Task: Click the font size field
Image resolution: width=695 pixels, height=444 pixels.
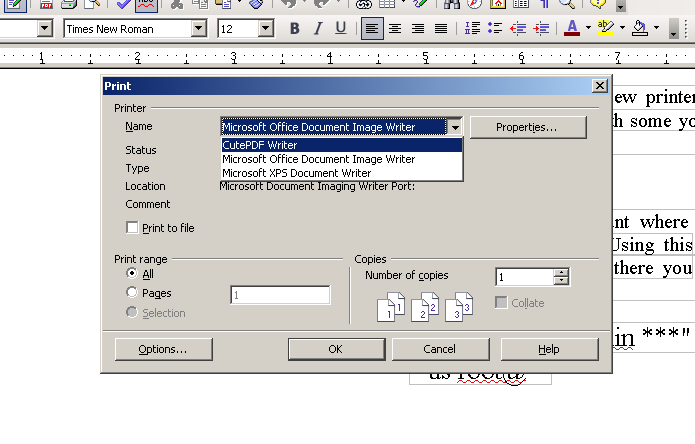Action: 238,29
